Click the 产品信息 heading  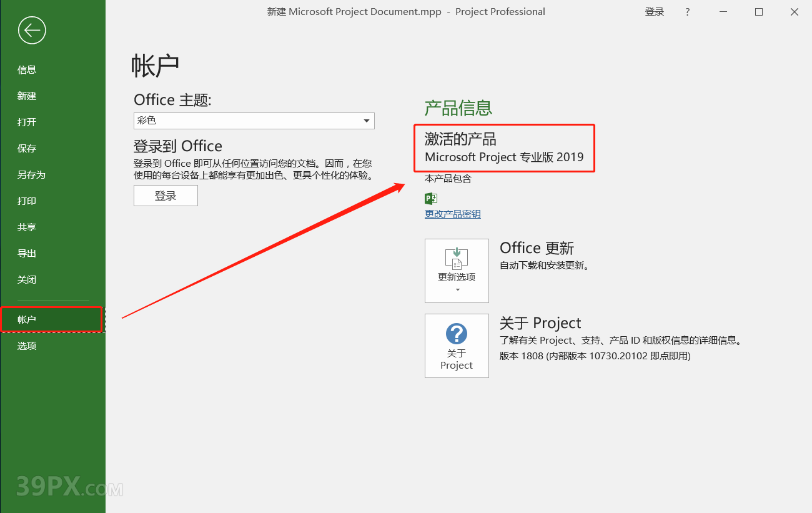coord(458,108)
